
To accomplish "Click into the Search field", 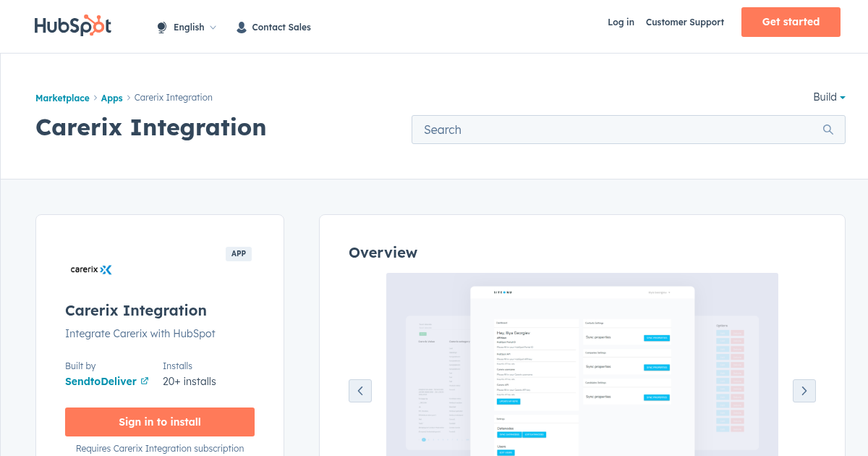I will [x=628, y=130].
